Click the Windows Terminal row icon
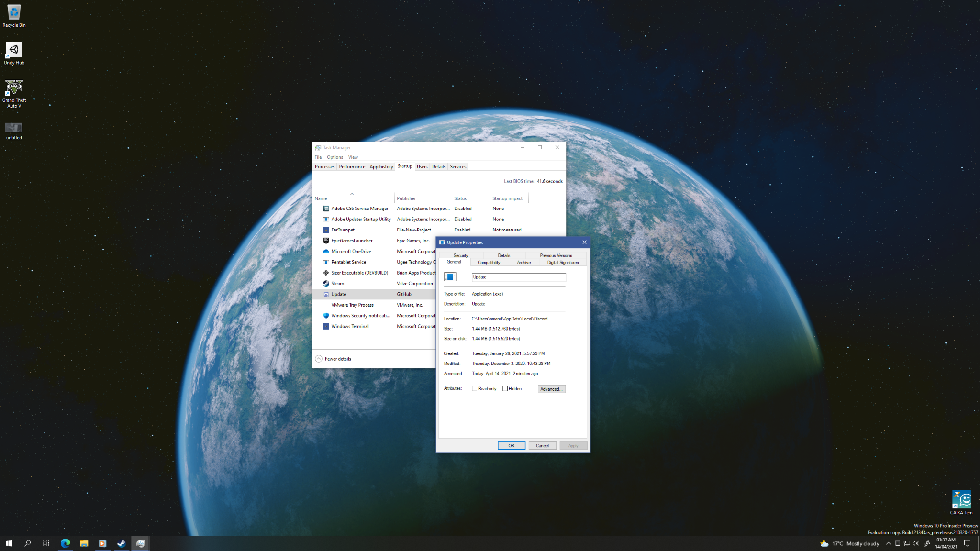 326,326
